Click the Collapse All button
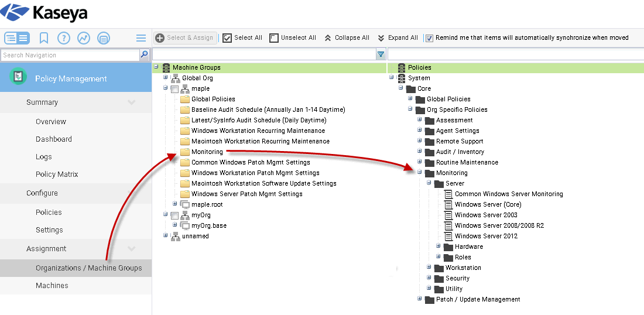The height and width of the screenshot is (315, 644). (347, 37)
